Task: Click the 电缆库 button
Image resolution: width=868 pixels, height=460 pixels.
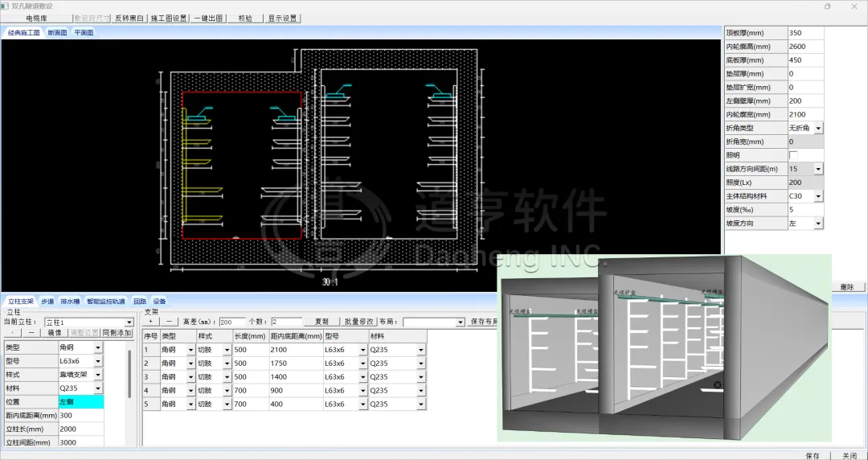Action: (36, 18)
